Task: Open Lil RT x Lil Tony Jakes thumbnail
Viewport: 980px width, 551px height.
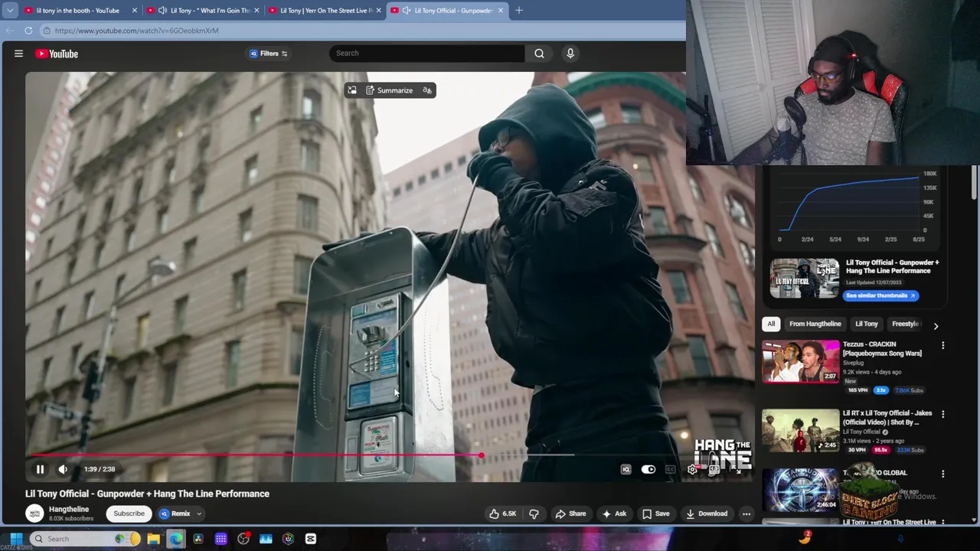Action: (x=800, y=430)
